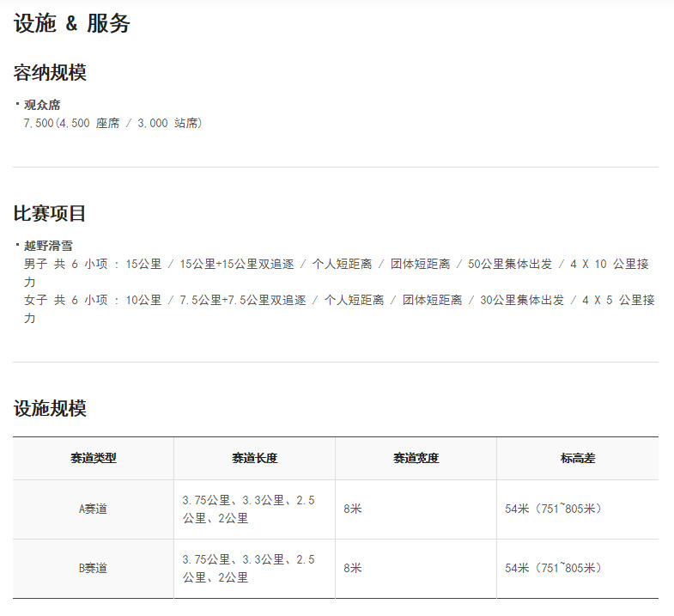This screenshot has height=616, width=674.
Task: Click the A赛道 track length cell
Action: coord(254,509)
